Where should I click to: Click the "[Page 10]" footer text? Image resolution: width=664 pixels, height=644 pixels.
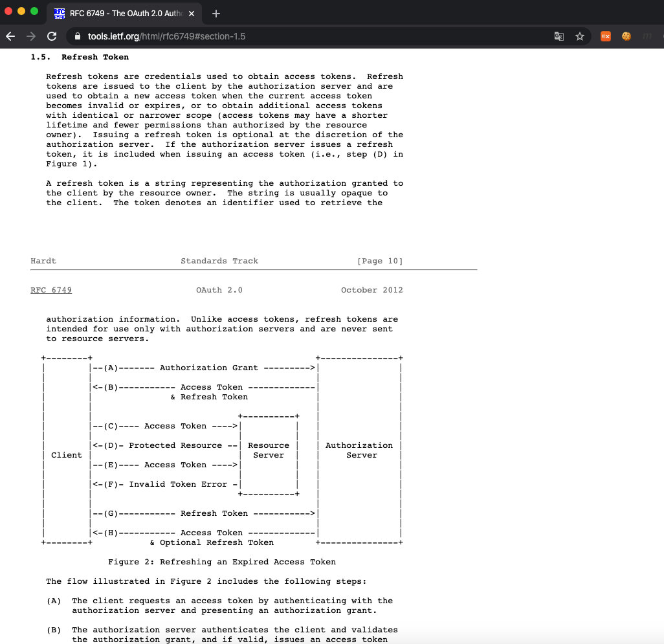click(x=380, y=261)
